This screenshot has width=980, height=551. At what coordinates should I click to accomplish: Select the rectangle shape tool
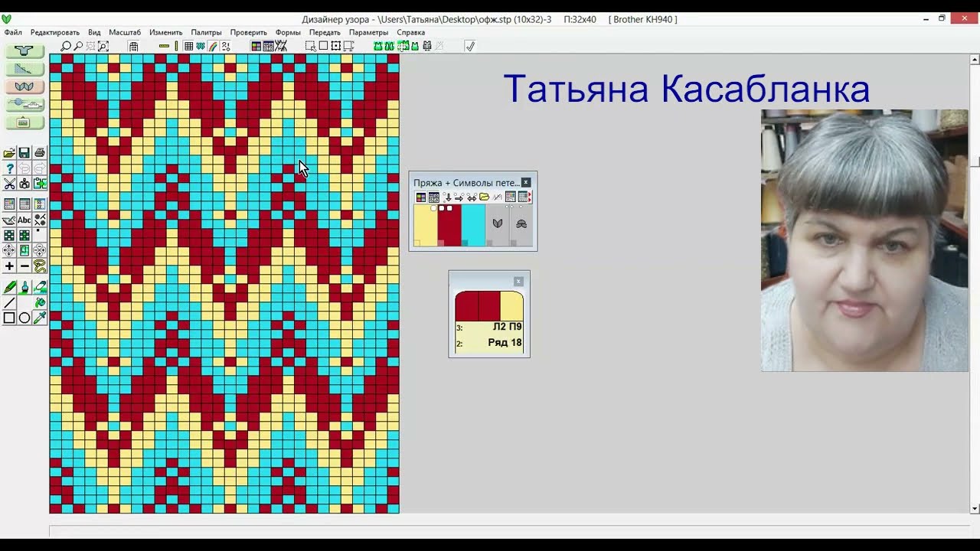pyautogui.click(x=9, y=318)
